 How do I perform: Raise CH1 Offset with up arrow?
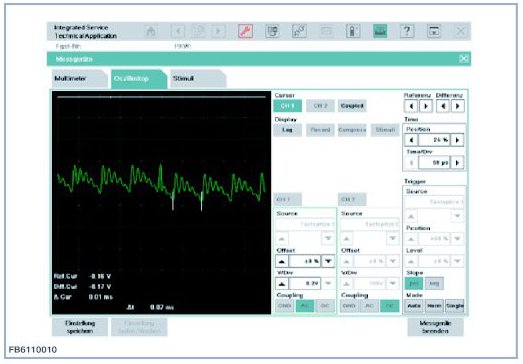(282, 261)
